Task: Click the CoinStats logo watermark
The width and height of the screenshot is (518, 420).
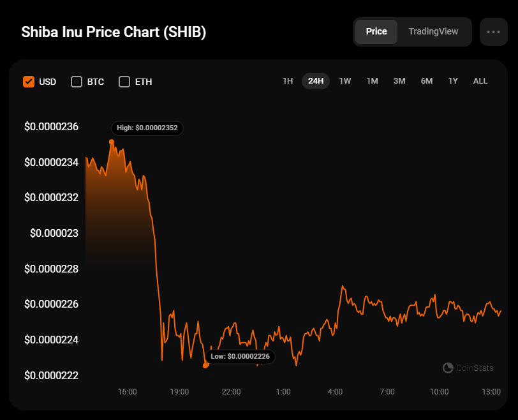Action: (x=468, y=368)
